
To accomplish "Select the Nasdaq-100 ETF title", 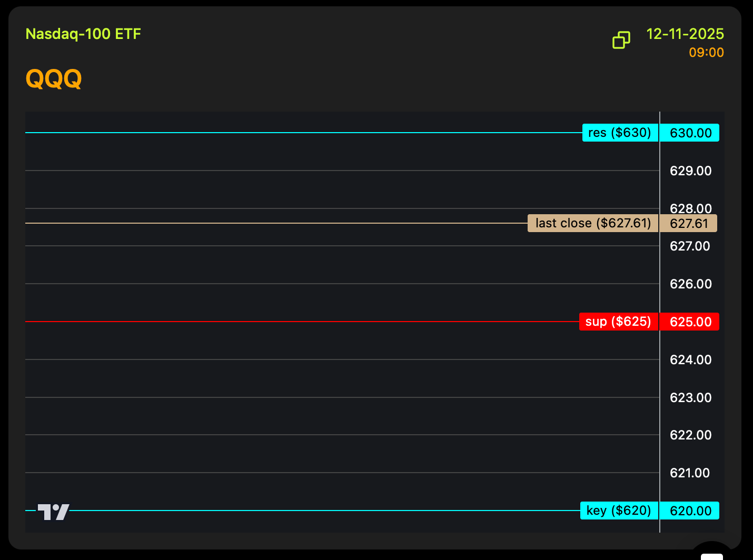I will [x=83, y=34].
